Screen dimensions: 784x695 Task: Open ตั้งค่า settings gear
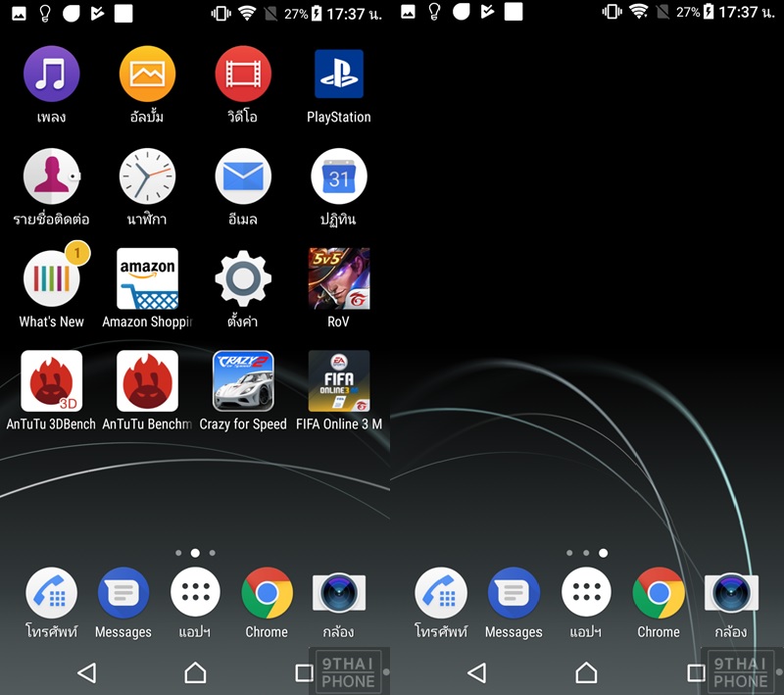click(x=243, y=278)
